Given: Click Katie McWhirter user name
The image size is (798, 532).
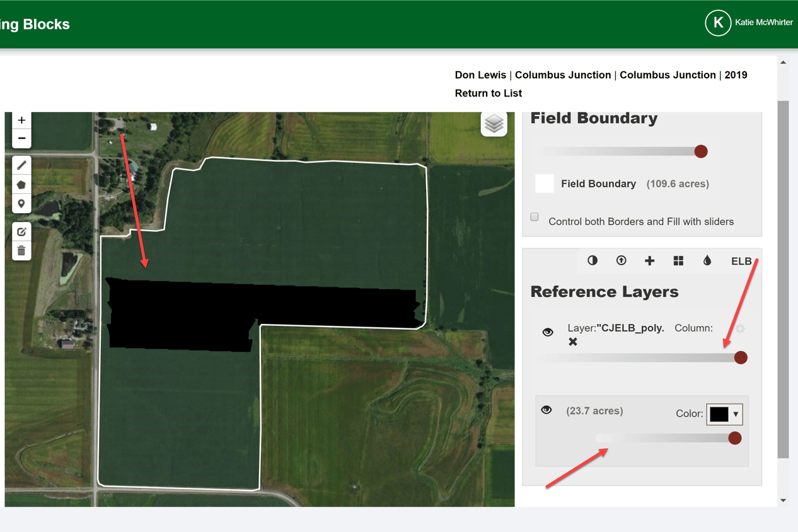Looking at the screenshot, I should 764,23.
